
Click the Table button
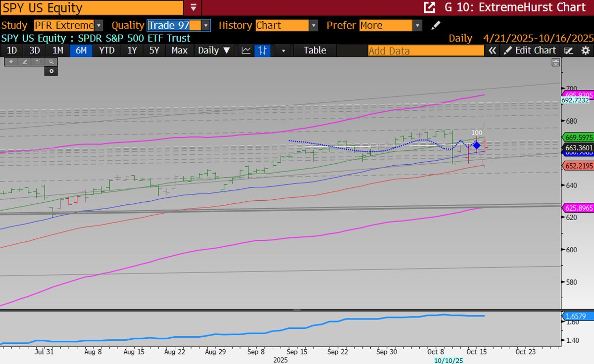click(x=315, y=50)
